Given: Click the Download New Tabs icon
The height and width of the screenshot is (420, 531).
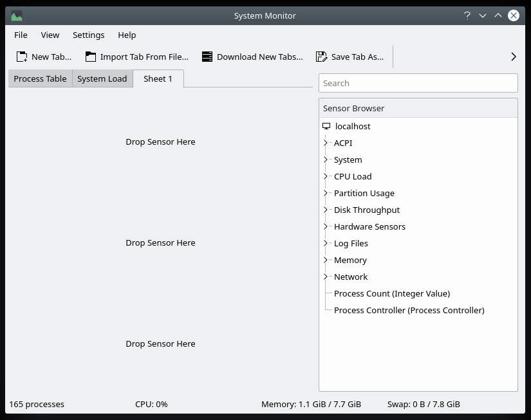Looking at the screenshot, I should (207, 57).
